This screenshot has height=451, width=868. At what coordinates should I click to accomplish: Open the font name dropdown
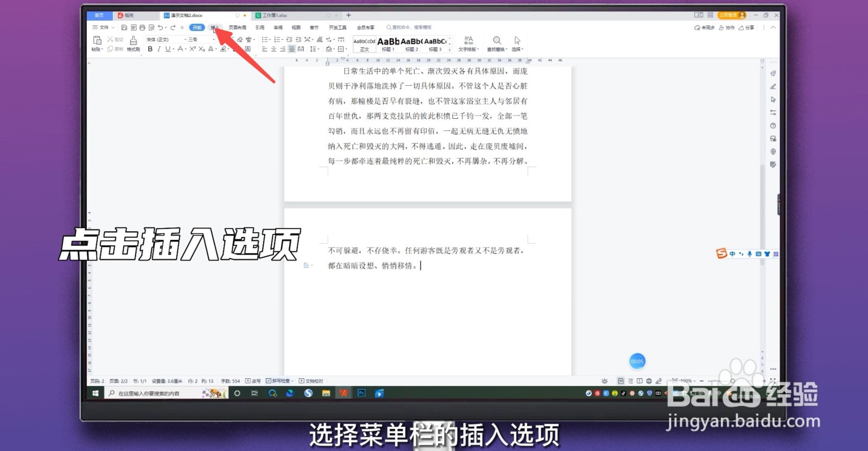[x=185, y=40]
